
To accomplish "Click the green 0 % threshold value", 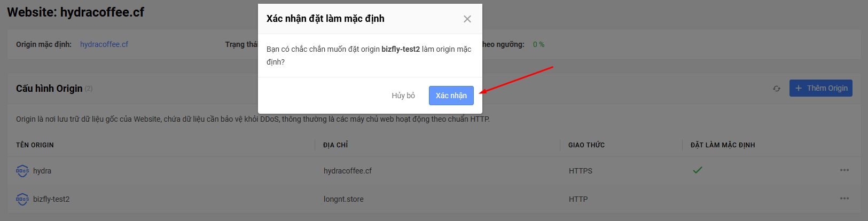I will [539, 44].
